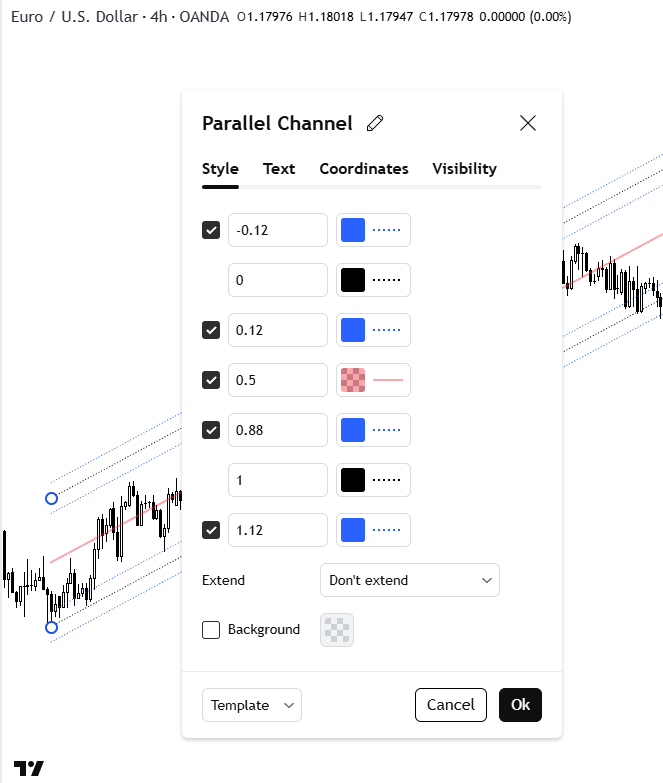Open line style for the 0 level
Screen dimensions: 663x783
[386, 280]
